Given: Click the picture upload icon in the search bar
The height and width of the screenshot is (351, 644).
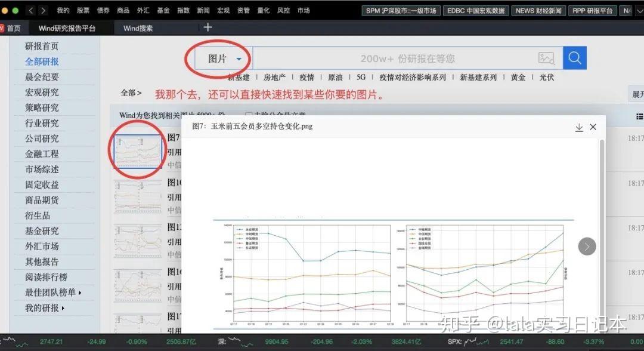Looking at the screenshot, I should point(547,58).
